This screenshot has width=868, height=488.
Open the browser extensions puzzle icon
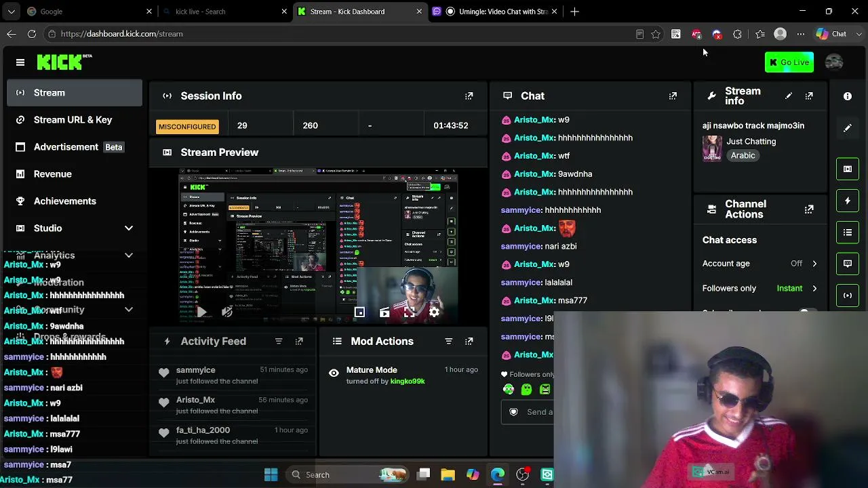738,34
